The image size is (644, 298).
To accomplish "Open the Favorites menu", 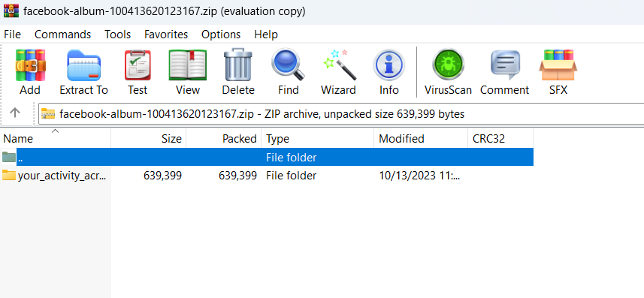I will (166, 35).
